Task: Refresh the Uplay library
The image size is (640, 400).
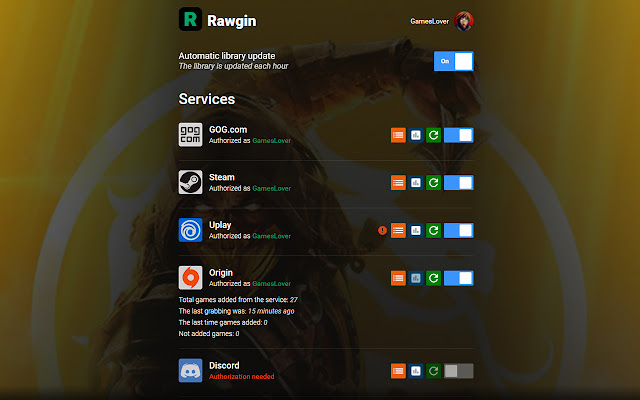Action: click(x=433, y=230)
